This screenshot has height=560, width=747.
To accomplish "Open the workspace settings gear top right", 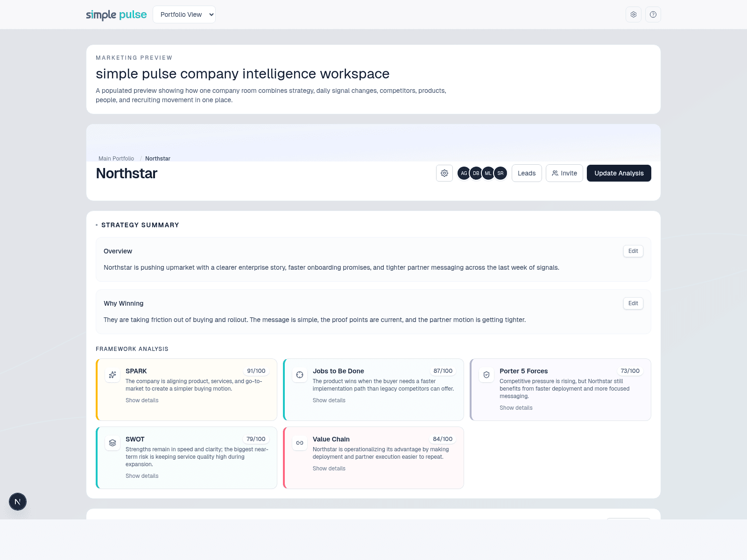I will (633, 14).
